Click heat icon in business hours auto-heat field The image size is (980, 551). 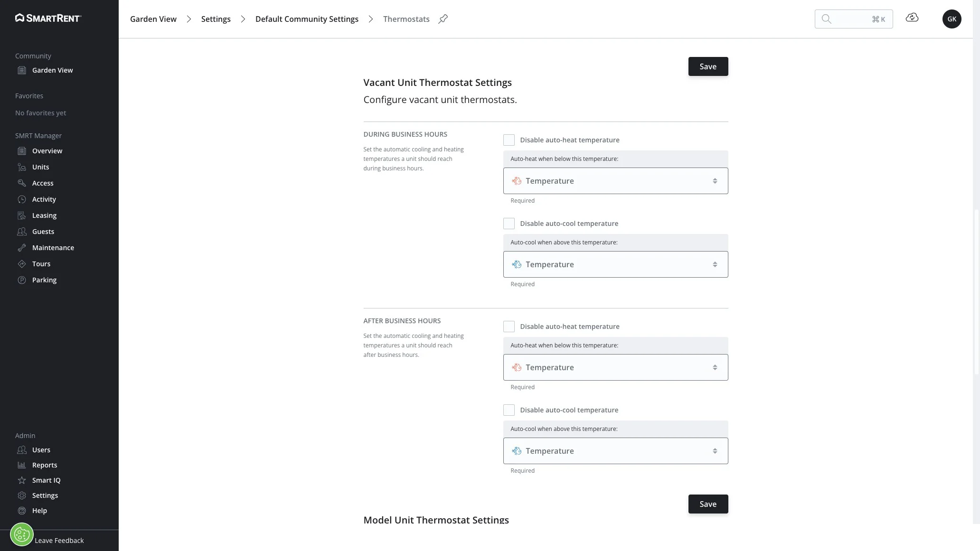click(517, 181)
